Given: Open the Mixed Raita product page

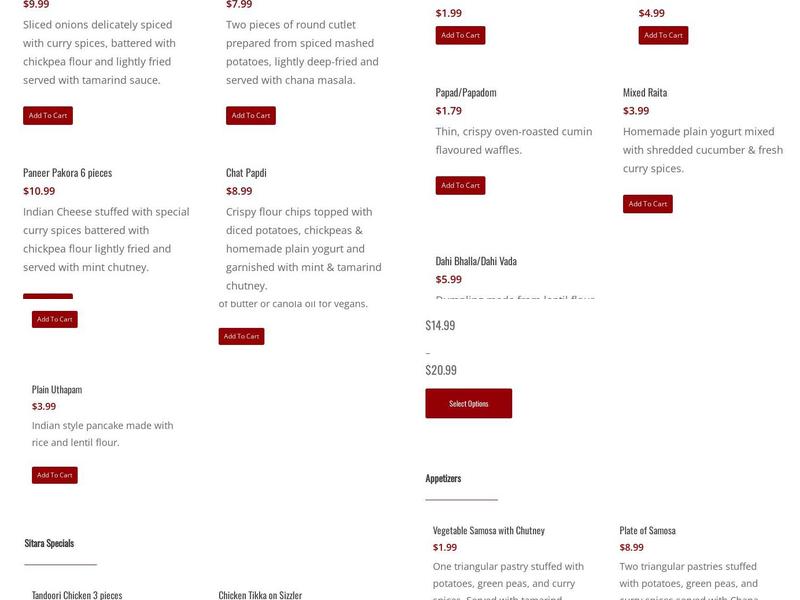Looking at the screenshot, I should pyautogui.click(x=648, y=90).
